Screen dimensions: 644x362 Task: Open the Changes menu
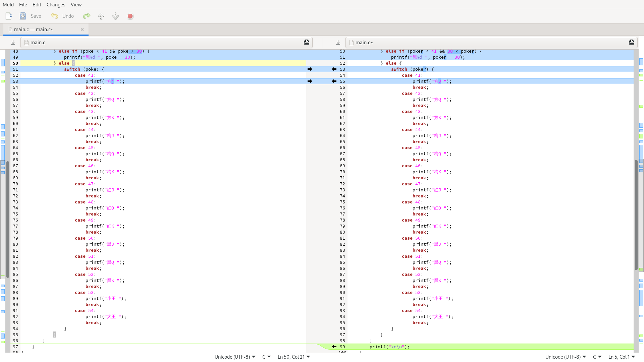[x=56, y=4]
